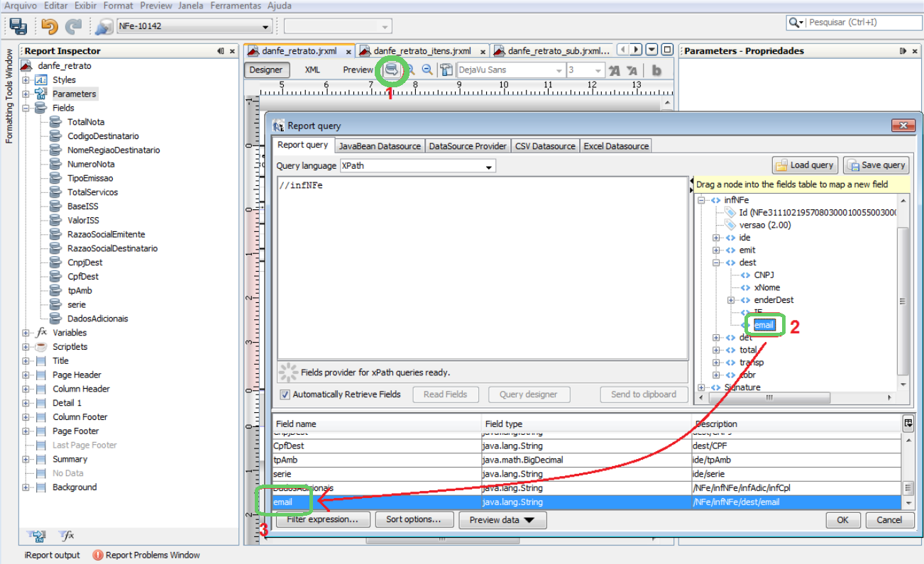Image resolution: width=924 pixels, height=564 pixels.
Task: Click the zoom in magnifier icon
Action: pos(409,70)
